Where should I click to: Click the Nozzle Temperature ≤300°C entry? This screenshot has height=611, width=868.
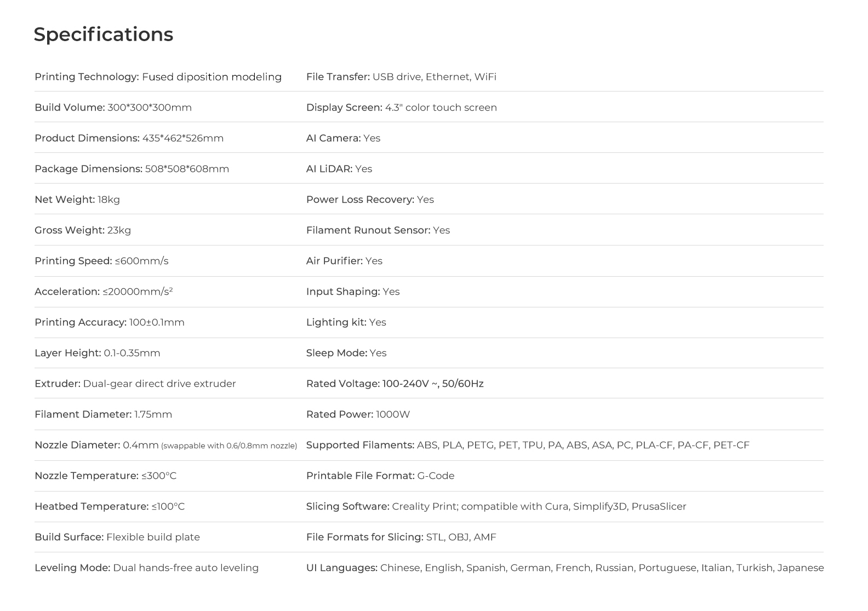click(105, 476)
